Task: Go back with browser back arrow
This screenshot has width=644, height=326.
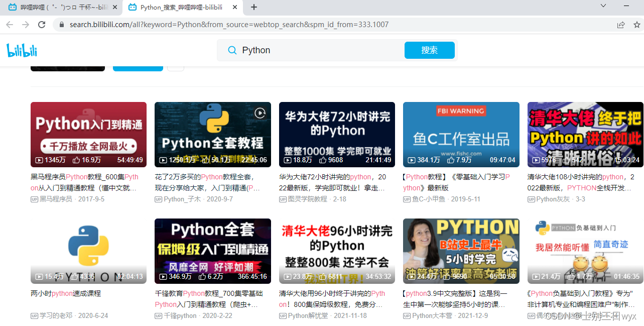Action: [x=10, y=25]
